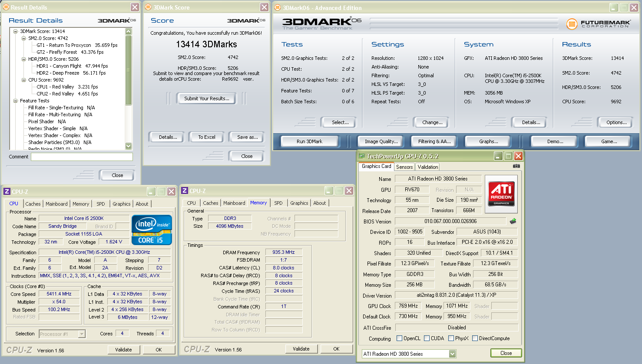Open Graphics tab in the CPU tab CPU-Z window
Screen dimensions: 642x364
coord(122,204)
